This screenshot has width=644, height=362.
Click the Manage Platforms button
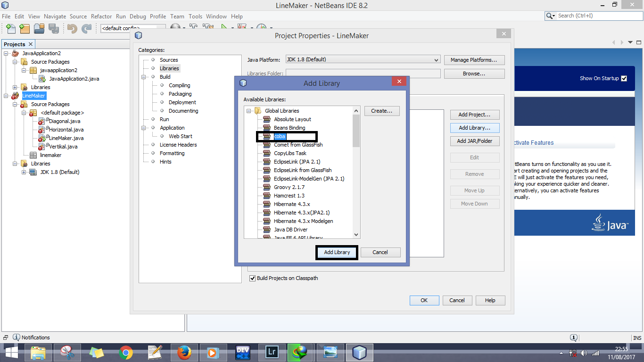tap(474, 60)
